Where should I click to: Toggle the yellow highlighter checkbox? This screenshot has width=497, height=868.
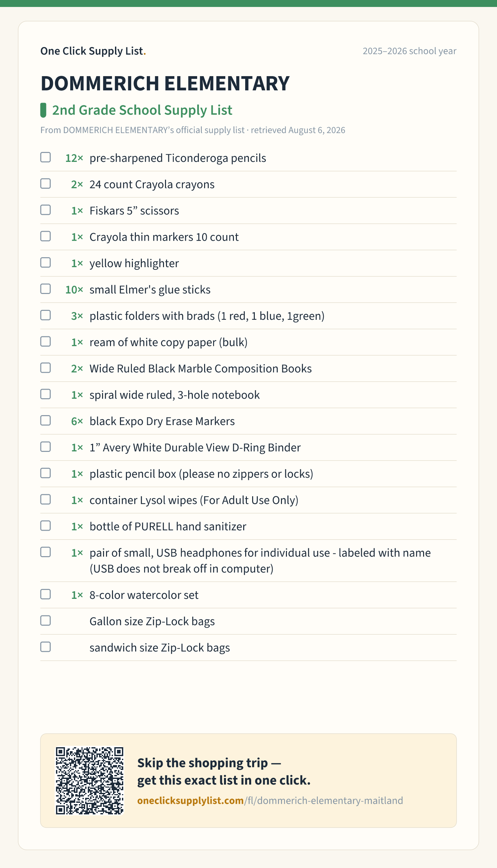(x=45, y=262)
